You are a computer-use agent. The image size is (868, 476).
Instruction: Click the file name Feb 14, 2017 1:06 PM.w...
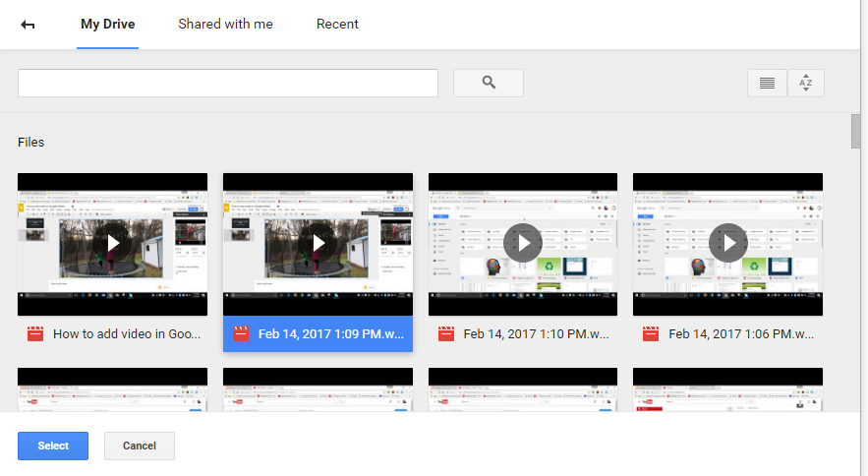pos(741,334)
